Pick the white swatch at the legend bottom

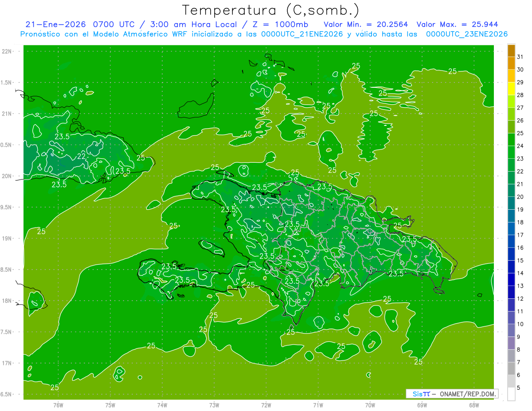point(511,394)
